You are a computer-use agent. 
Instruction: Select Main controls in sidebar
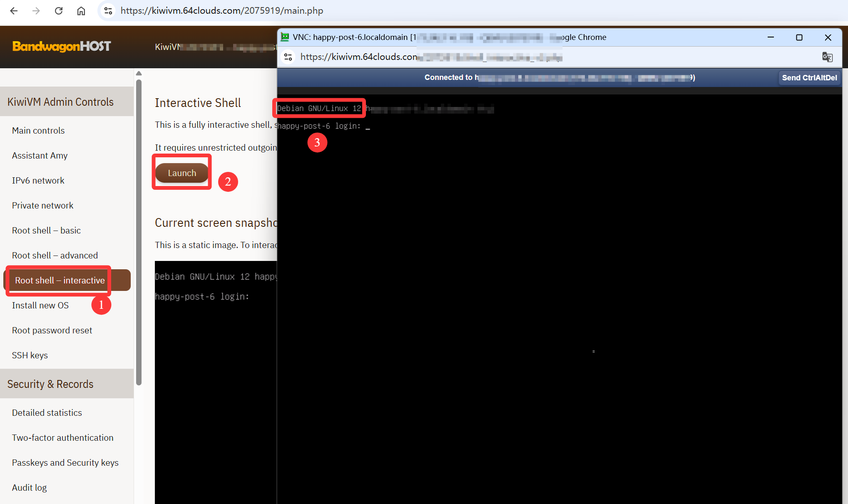38,131
